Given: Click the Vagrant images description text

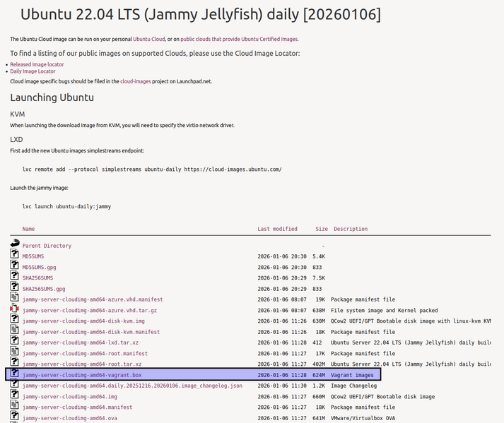Looking at the screenshot, I should (x=352, y=375).
